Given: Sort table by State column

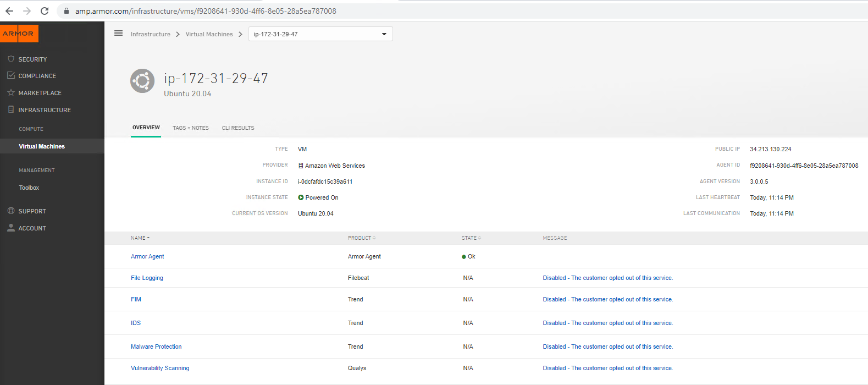Looking at the screenshot, I should coord(471,238).
